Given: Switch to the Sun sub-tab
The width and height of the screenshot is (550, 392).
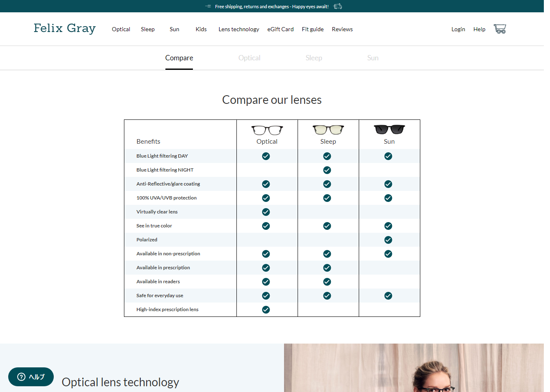Looking at the screenshot, I should click(373, 58).
